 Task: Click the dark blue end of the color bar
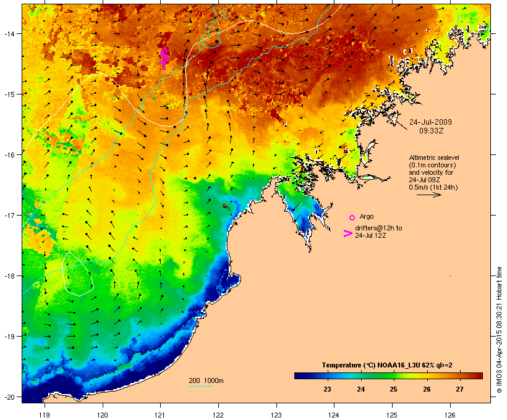click(299, 376)
